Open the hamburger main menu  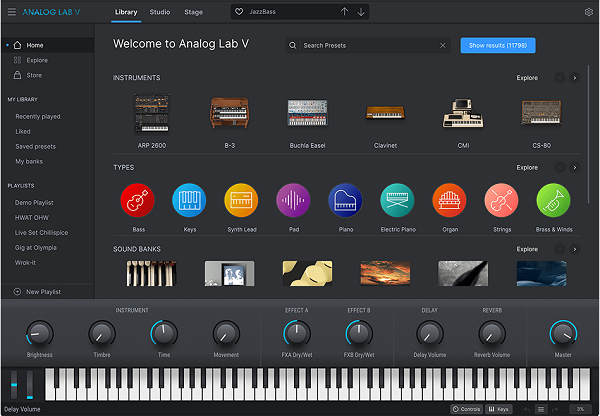pos(12,12)
